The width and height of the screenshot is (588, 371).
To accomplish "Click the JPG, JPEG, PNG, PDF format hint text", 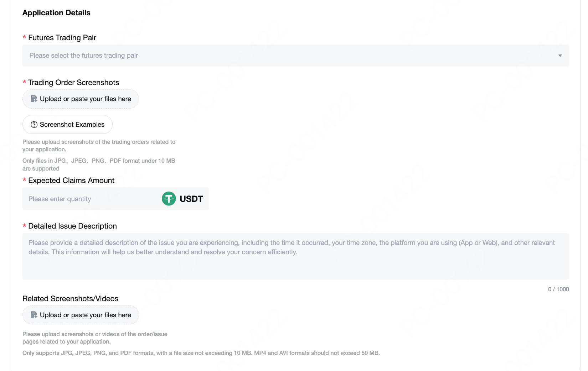I will 99,164.
